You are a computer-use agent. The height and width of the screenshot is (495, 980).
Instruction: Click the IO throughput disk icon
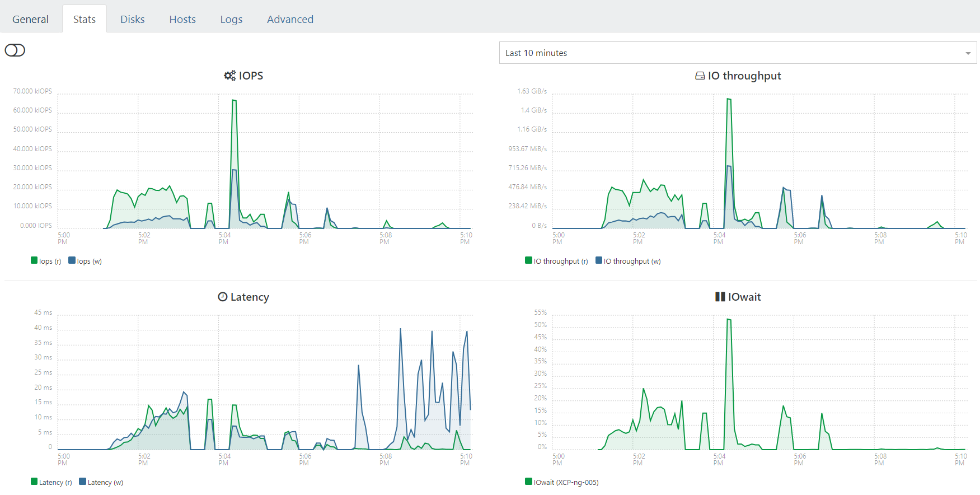click(700, 76)
